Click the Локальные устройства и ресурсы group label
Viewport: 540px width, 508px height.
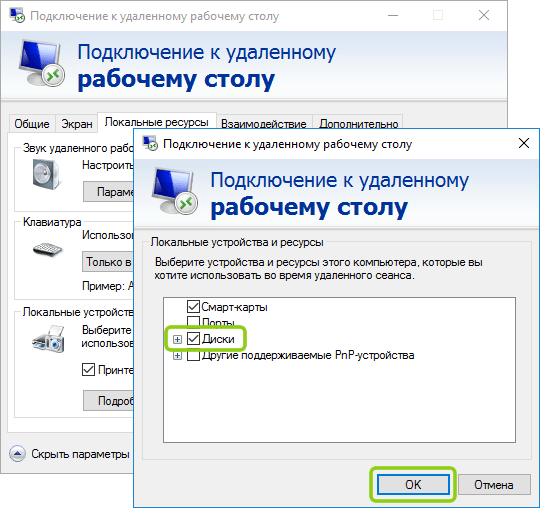(237, 242)
